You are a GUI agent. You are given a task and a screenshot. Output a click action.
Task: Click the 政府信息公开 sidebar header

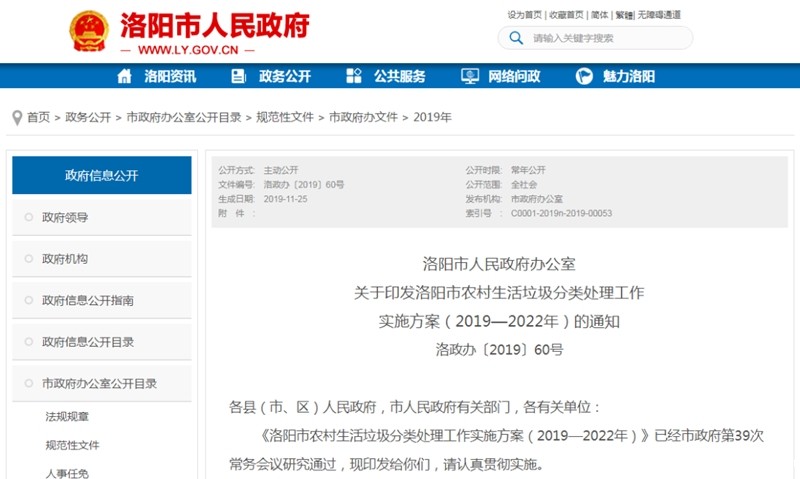[102, 175]
